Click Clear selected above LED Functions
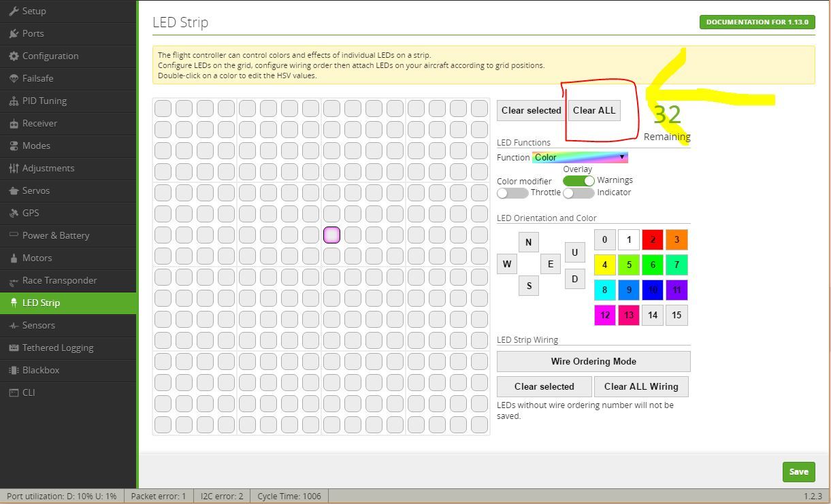This screenshot has width=831, height=504. [532, 110]
